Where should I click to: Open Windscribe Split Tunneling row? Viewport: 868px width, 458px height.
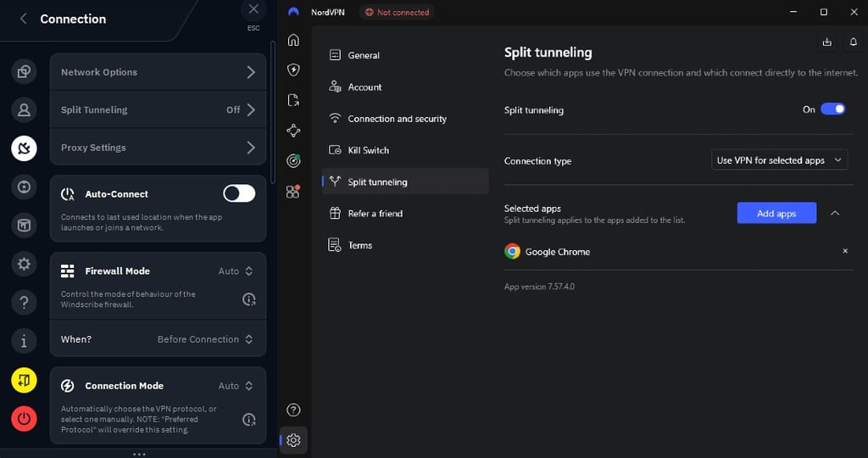(158, 109)
